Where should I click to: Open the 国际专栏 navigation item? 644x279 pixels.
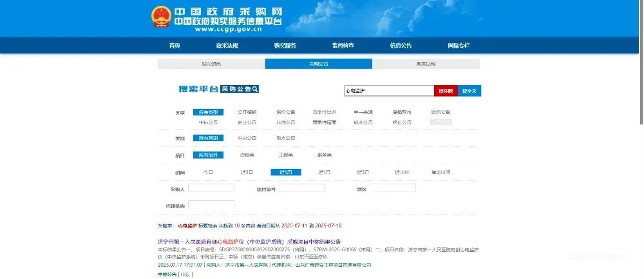(x=459, y=46)
